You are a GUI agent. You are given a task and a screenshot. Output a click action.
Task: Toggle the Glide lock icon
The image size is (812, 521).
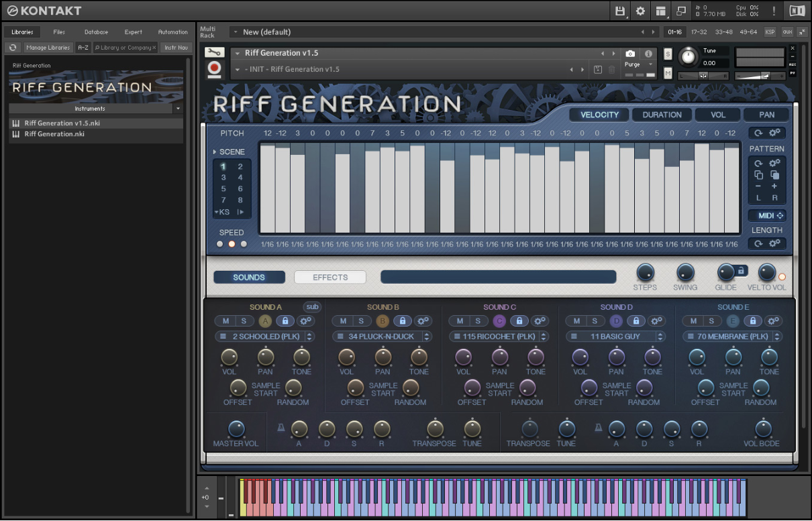click(741, 270)
